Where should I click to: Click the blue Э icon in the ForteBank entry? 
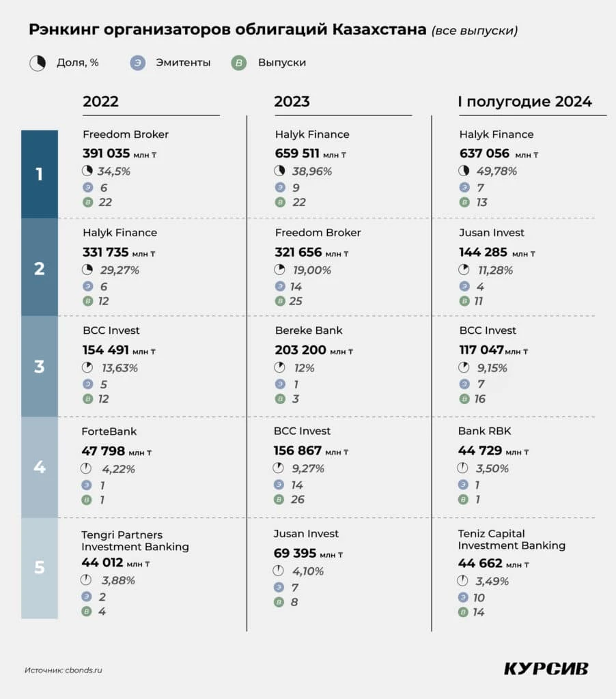click(87, 485)
